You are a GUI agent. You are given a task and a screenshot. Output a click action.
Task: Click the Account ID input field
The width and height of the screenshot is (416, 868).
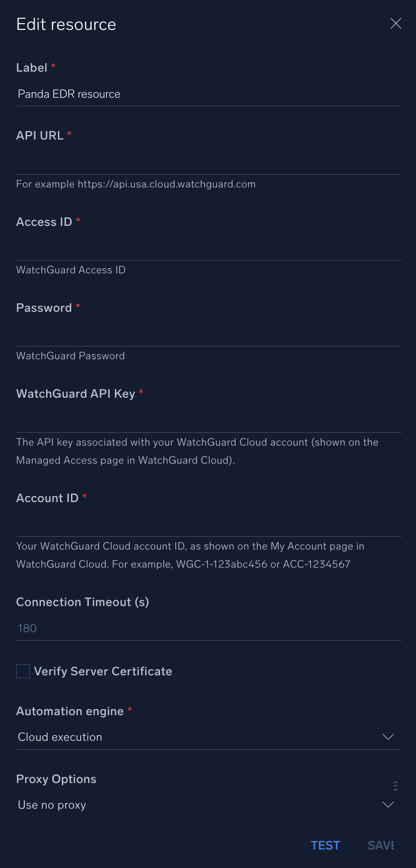click(x=208, y=525)
